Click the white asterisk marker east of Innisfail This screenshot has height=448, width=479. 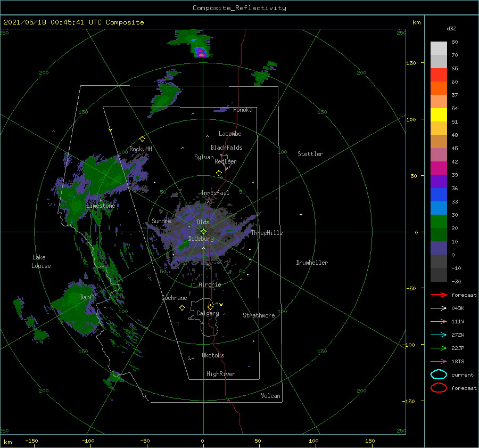tap(253, 183)
